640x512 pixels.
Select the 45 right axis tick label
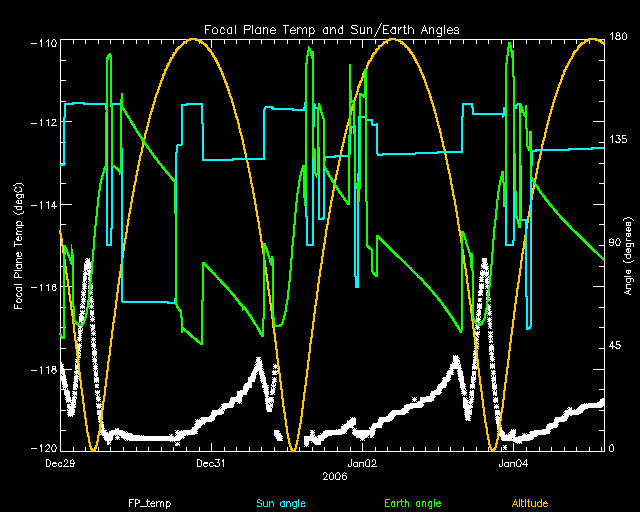click(x=616, y=346)
